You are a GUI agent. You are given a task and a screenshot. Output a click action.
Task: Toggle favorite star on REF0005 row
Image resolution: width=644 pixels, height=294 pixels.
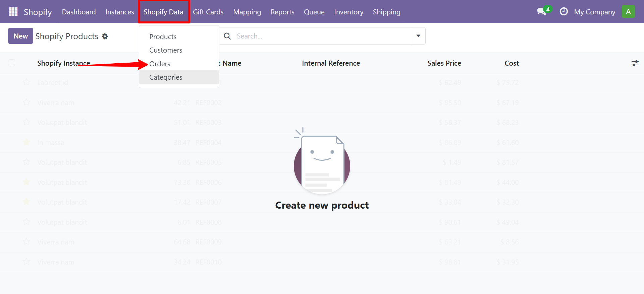point(26,162)
